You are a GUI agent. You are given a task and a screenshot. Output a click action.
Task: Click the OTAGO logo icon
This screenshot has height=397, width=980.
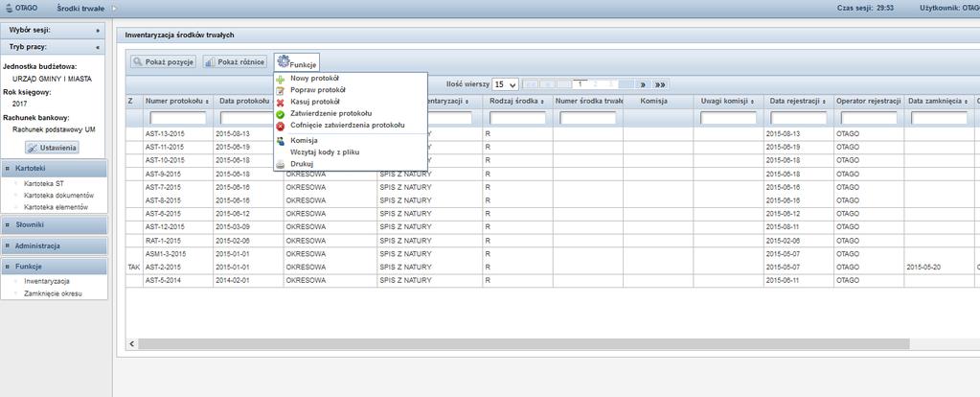[8, 8]
